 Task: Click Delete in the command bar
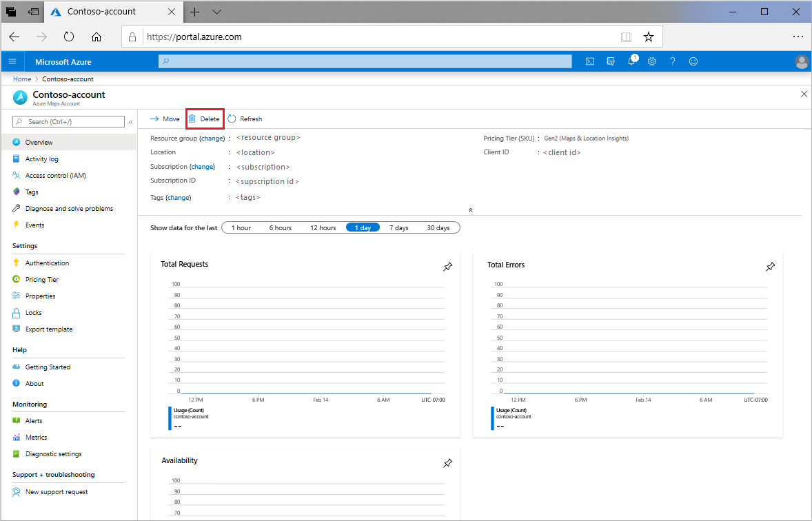point(205,119)
